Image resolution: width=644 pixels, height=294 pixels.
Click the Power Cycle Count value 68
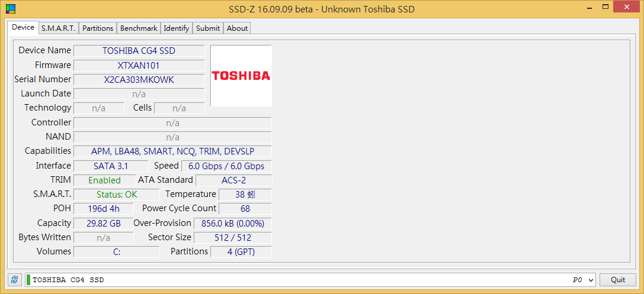pos(245,209)
